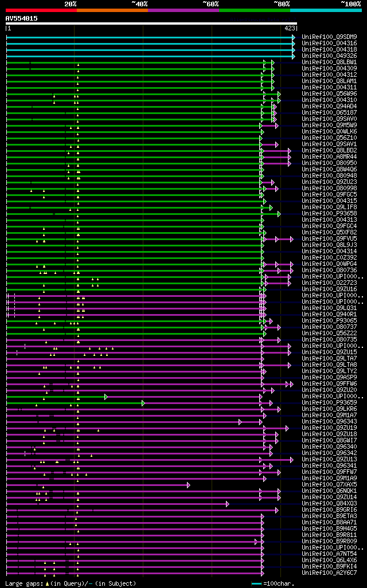Click the arrowhead ending UniRef100_Q84XQ3's bar
This screenshot has width=367, height=588.
point(228,504)
